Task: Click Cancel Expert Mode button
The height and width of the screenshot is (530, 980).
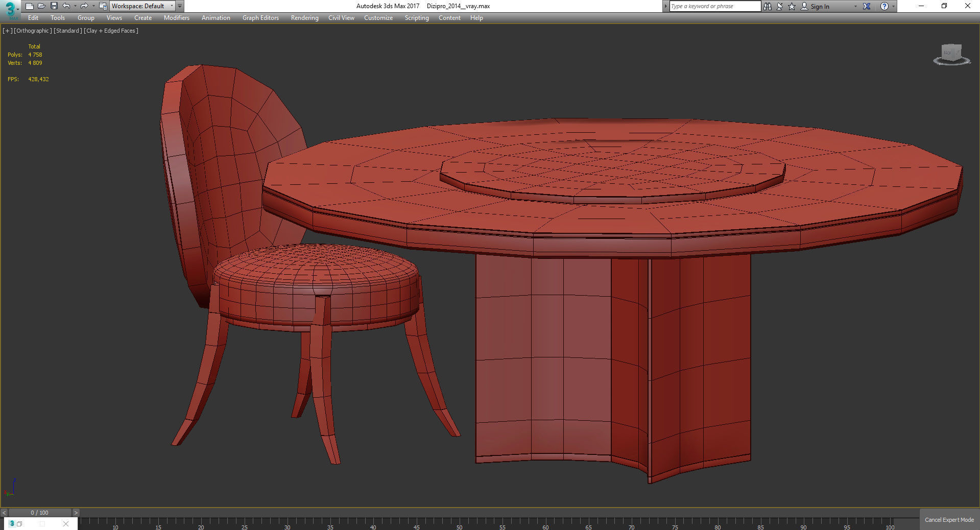Action: pos(949,520)
